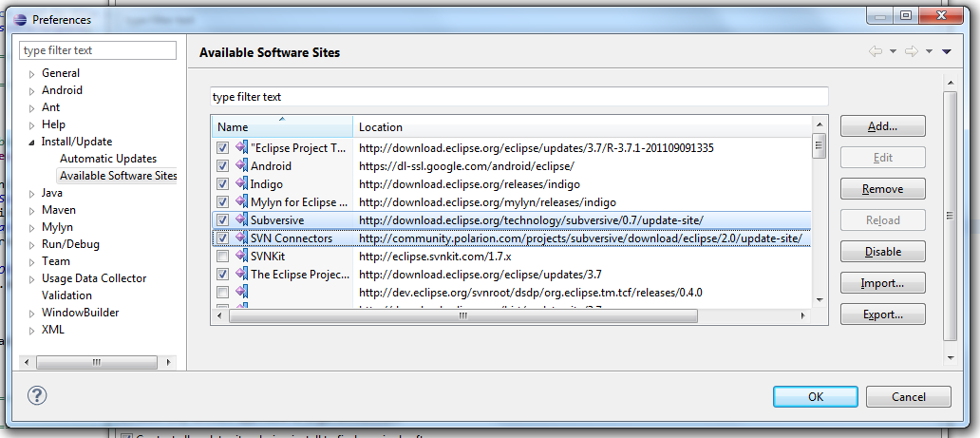Click the tree panel horizontal scrollbar thumb
Image resolution: width=980 pixels, height=438 pixels.
(97, 362)
